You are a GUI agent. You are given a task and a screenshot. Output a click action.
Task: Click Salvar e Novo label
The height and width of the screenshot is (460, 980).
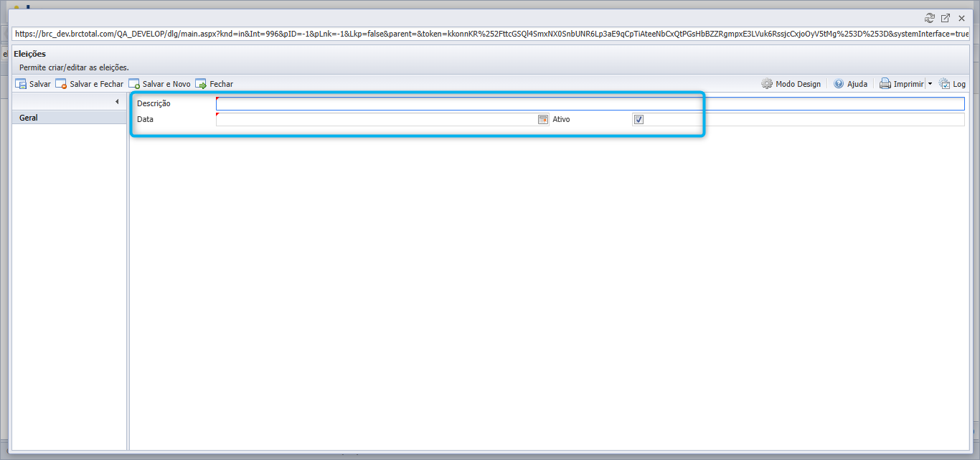166,84
